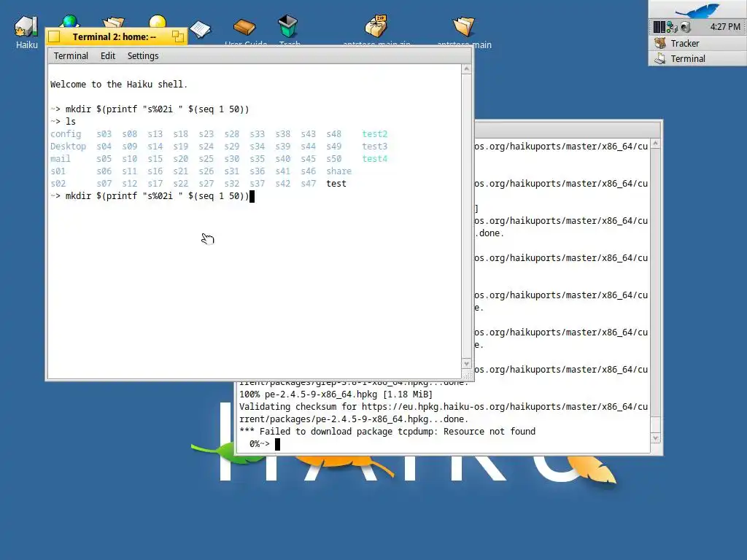Screen dimensions: 747x560
Task: Open the Trash bin desktop icon
Action: (287, 26)
